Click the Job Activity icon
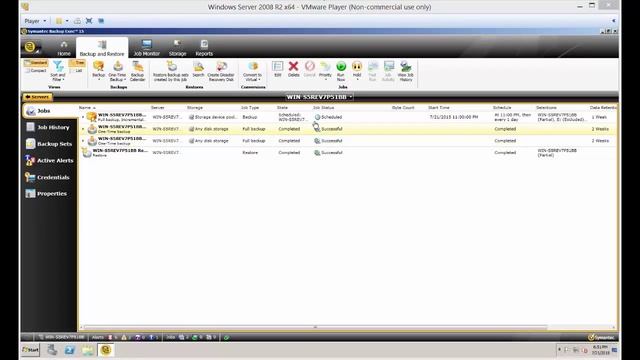Viewport: 640px width, 360px height. (388, 71)
